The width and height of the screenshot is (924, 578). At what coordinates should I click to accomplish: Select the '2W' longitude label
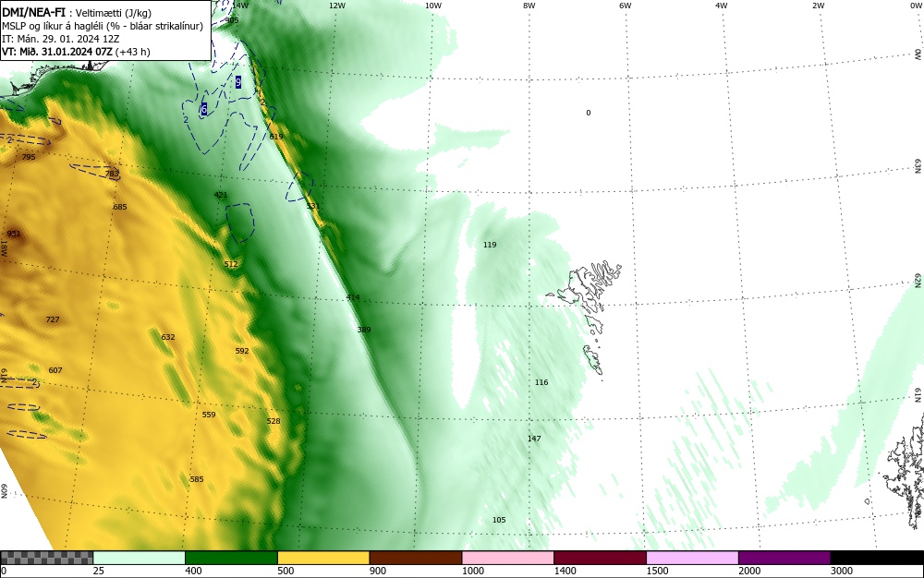pos(818,6)
